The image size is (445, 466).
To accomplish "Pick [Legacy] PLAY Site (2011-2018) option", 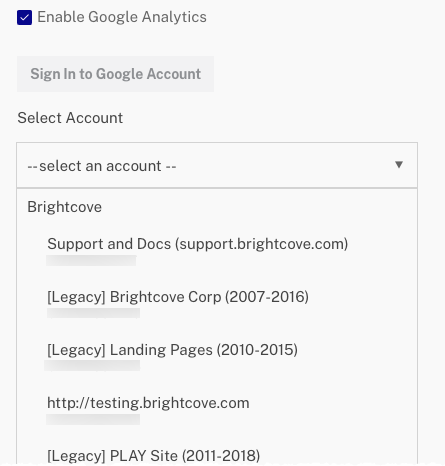I will click(153, 456).
